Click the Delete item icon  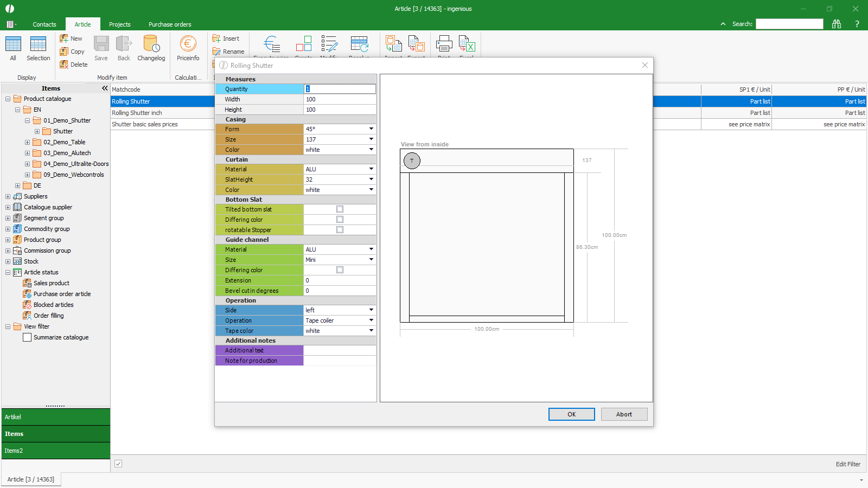pyautogui.click(x=64, y=65)
